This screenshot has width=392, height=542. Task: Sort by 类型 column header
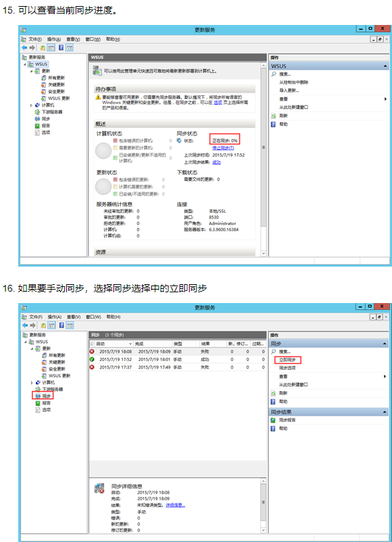pos(186,344)
